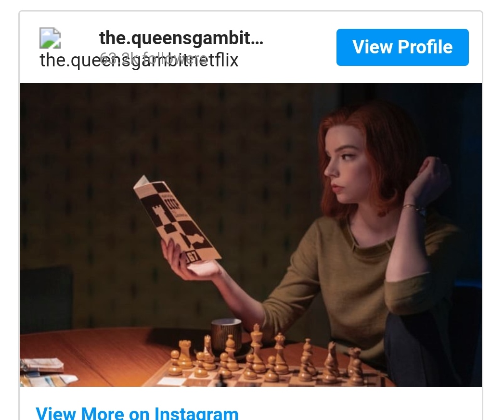504x420 pixels.
Task: Open the the.queensgambit… bold username link
Action: click(181, 38)
